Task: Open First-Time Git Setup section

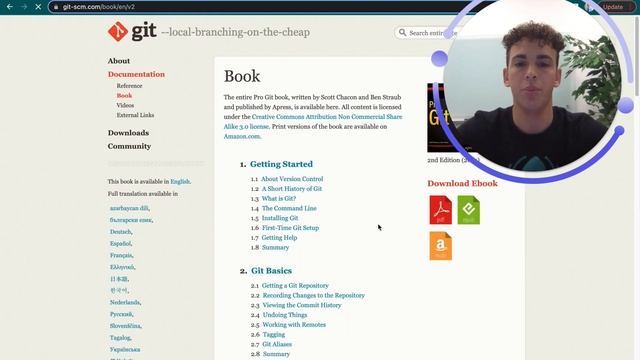Action: point(290,228)
